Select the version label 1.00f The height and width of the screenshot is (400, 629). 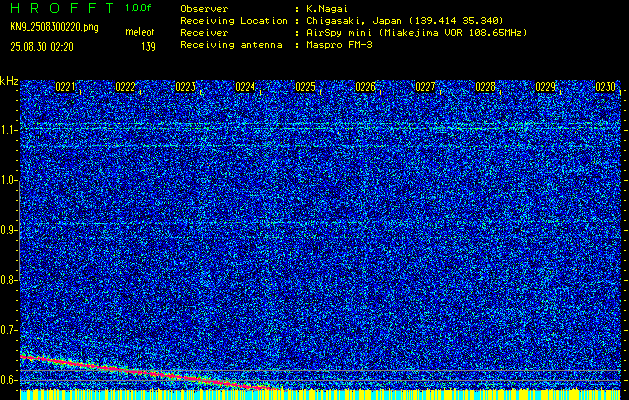[x=138, y=8]
